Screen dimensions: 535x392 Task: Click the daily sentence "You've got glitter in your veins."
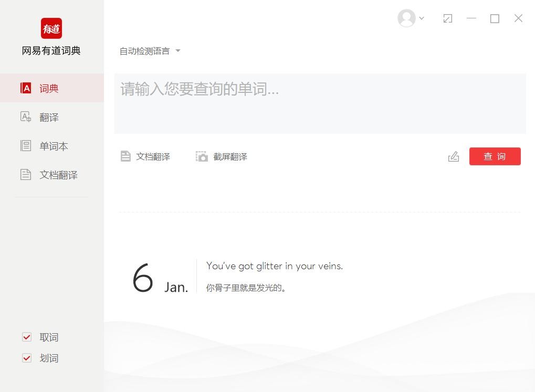click(x=274, y=266)
